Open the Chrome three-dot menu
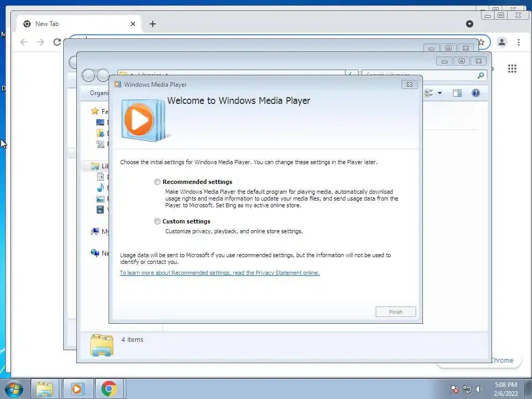Viewport: 532px width, 399px height. [x=518, y=42]
